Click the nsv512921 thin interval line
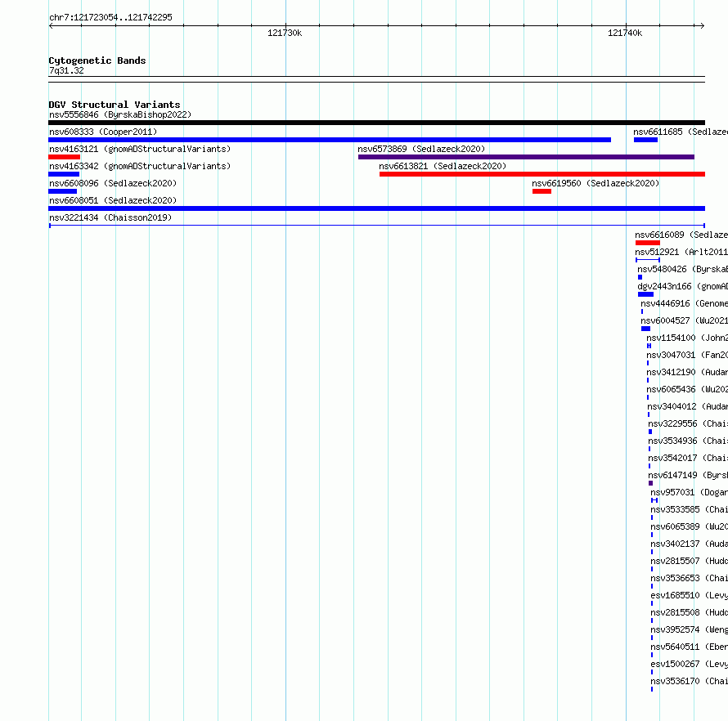This screenshot has width=728, height=721. [x=648, y=260]
